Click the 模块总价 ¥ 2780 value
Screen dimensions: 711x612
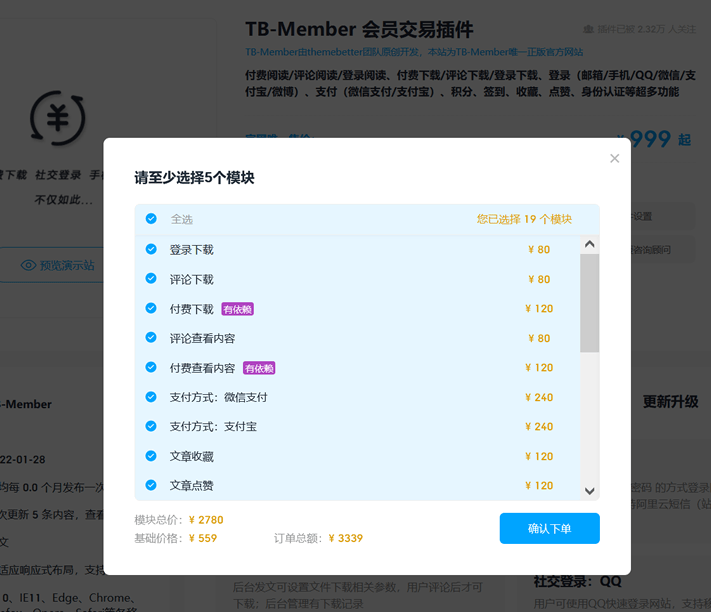click(206, 520)
